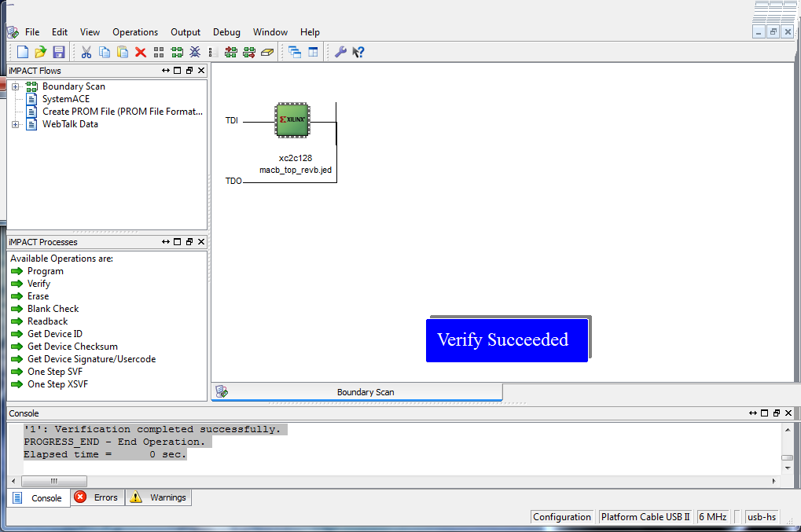Close the Console panel
Viewport: 801px width, 532px height.
point(788,413)
